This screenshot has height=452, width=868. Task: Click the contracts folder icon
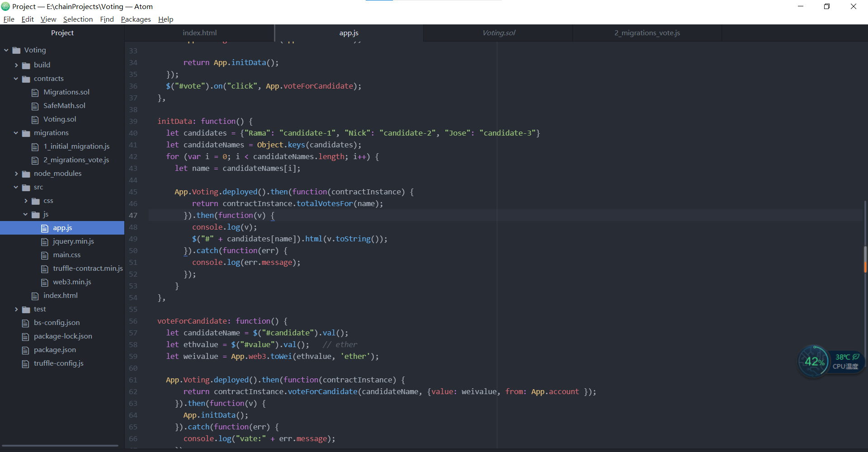click(x=26, y=79)
